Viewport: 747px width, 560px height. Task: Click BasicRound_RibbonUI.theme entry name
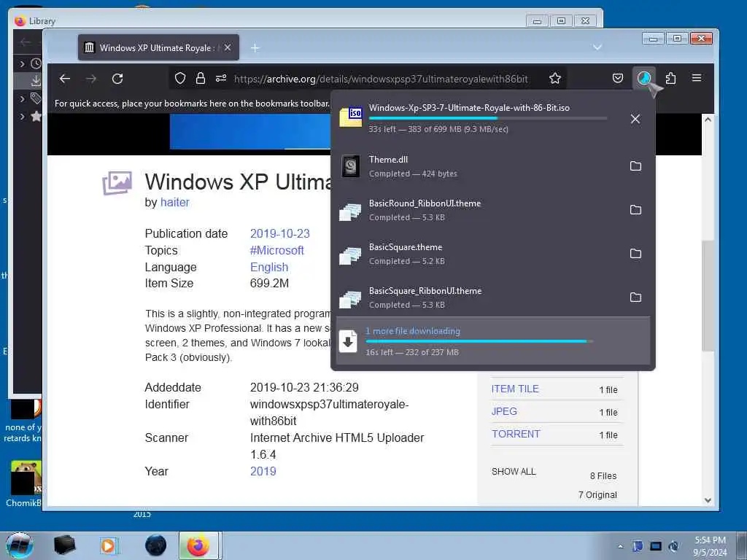click(425, 203)
